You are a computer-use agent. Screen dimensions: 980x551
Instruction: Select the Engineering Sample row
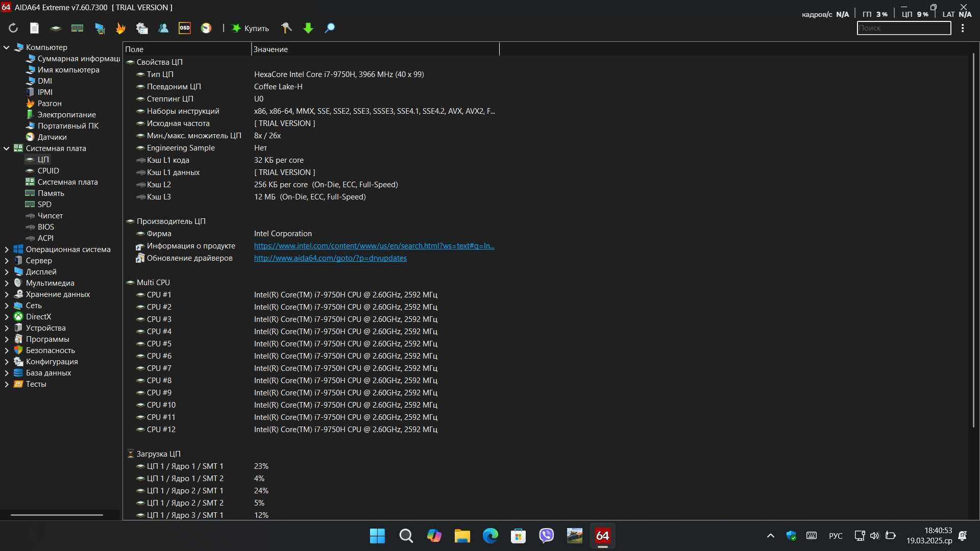click(311, 147)
